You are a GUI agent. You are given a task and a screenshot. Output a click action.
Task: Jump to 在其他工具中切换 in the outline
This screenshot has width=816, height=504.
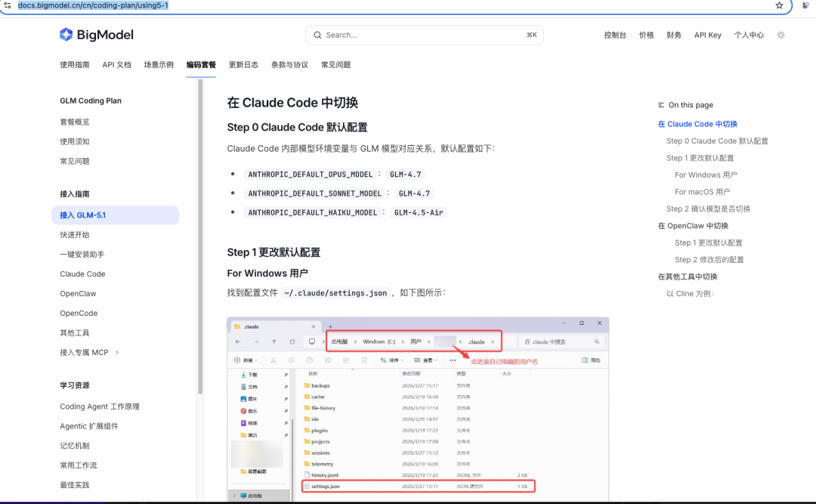[x=687, y=277]
